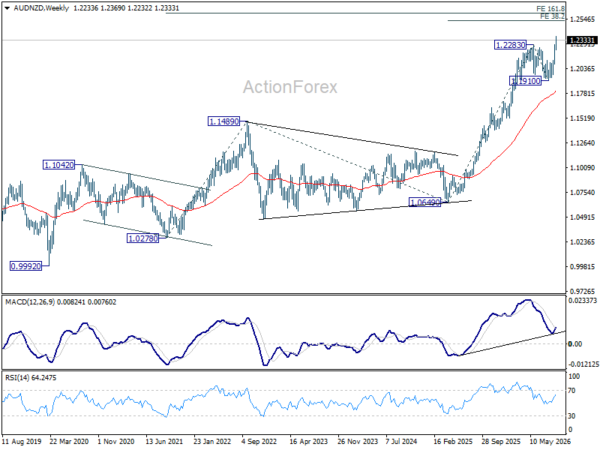Click the 1.22830 price label
600x450 pixels.
(x=510, y=45)
